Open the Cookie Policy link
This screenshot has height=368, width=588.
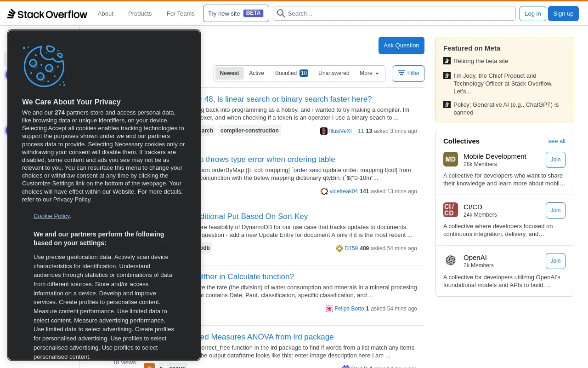pyautogui.click(x=51, y=216)
